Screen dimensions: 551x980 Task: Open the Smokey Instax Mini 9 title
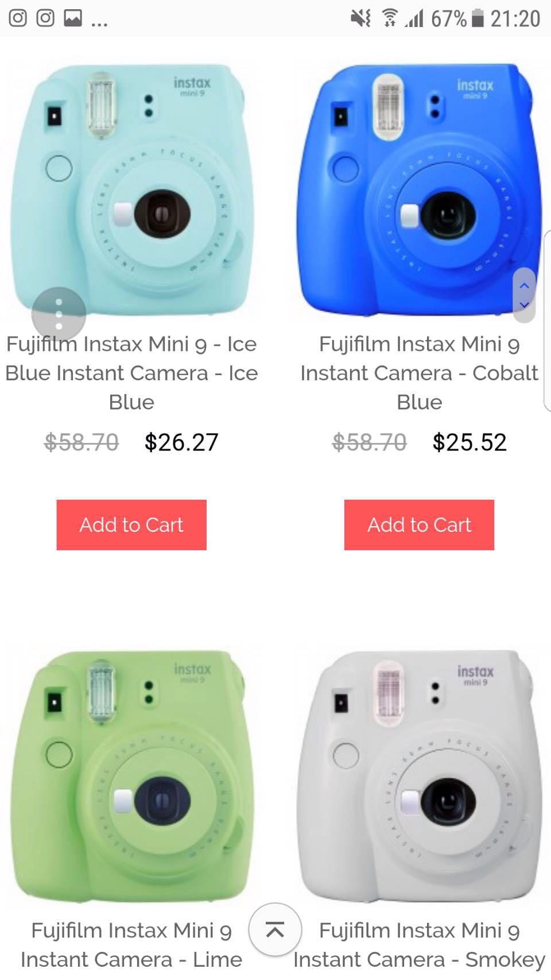(x=419, y=944)
